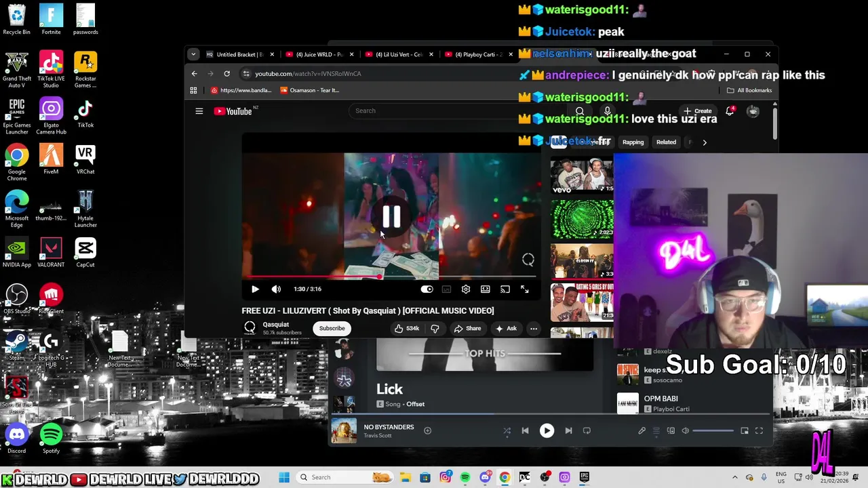This screenshot has height=488, width=868.
Task: Switch to Lil Uzi Vert tab
Action: (398, 54)
